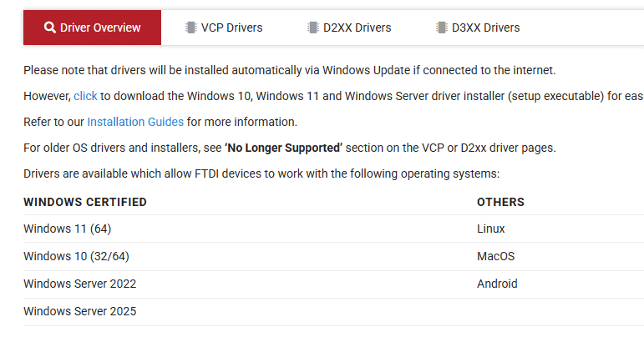
Task: Click the Windows Server 2022 row
Action: click(x=79, y=284)
